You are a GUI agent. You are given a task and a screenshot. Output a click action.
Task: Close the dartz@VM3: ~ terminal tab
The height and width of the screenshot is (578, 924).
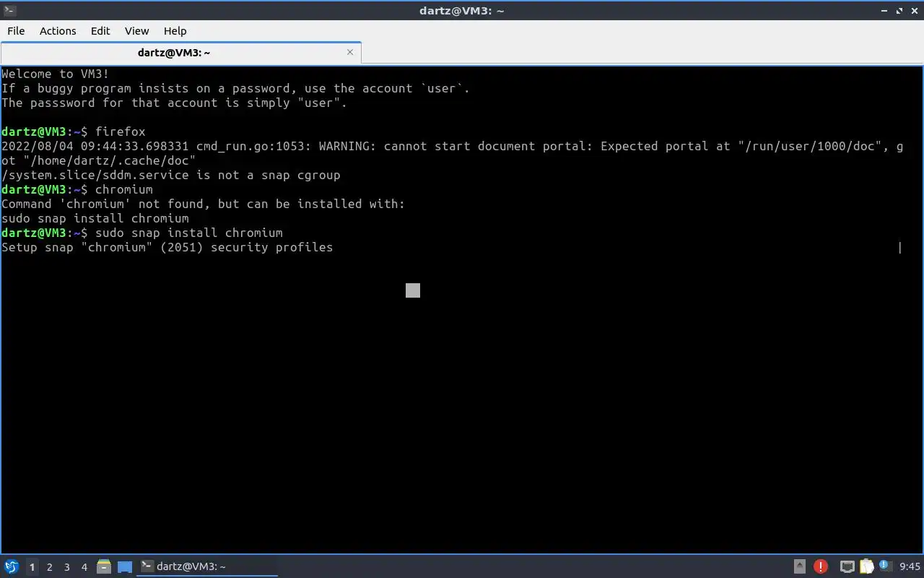click(x=350, y=52)
